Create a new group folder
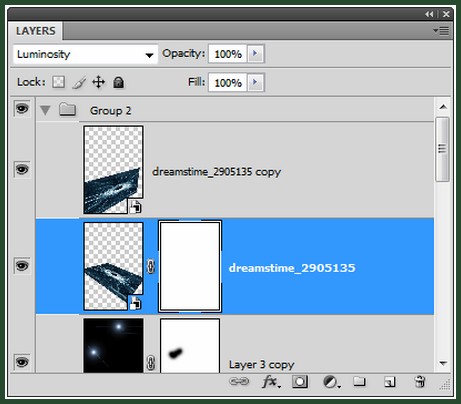The height and width of the screenshot is (404, 461). pos(359,381)
